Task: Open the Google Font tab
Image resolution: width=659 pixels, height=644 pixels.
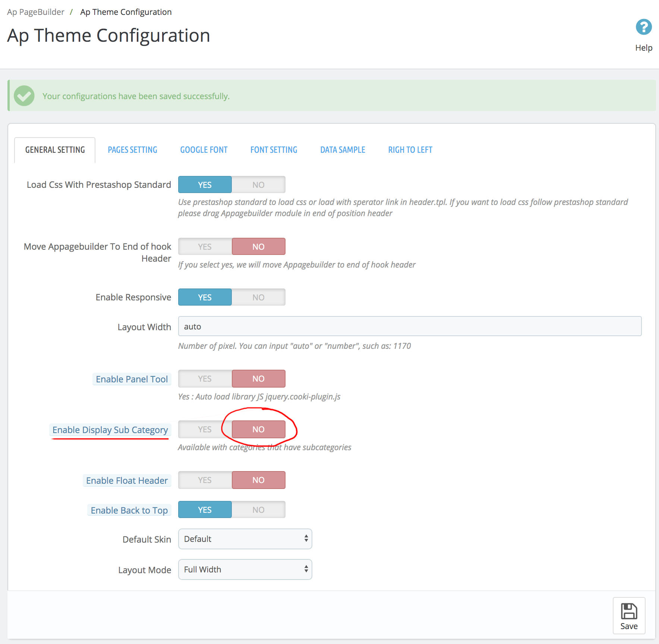Action: click(x=204, y=150)
